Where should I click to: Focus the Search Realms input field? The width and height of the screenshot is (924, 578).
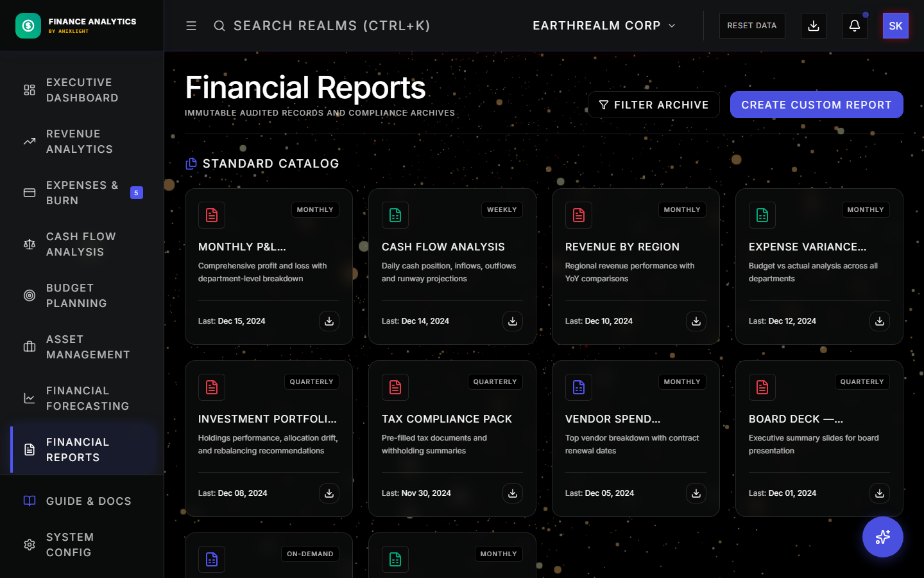click(332, 26)
